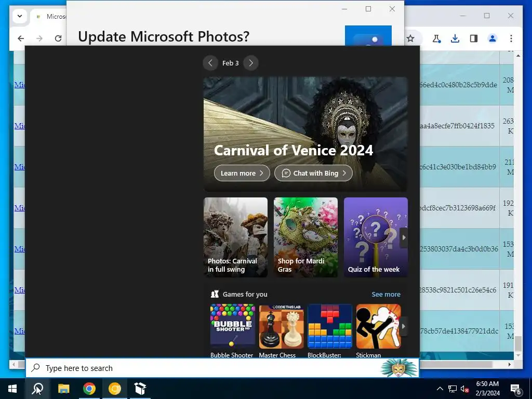Click the muted volume tray icon
Image resolution: width=532 pixels, height=399 pixels.
465,389
